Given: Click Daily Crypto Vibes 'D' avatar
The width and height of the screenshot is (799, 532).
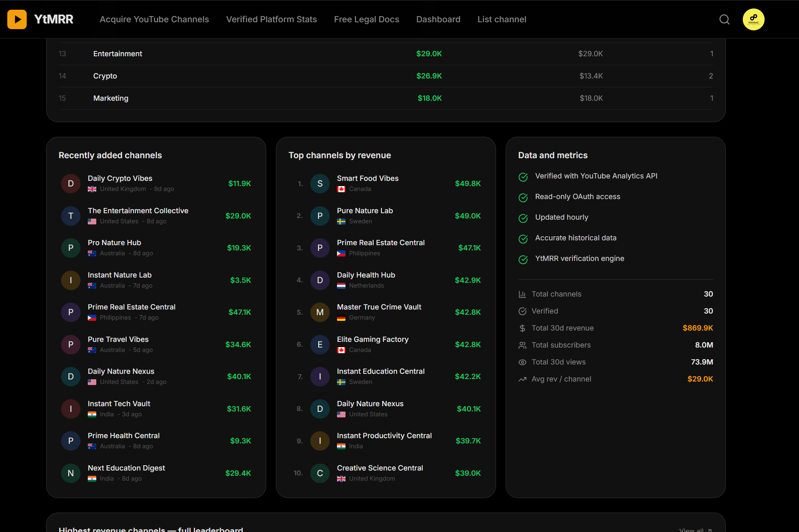Looking at the screenshot, I should [71, 184].
